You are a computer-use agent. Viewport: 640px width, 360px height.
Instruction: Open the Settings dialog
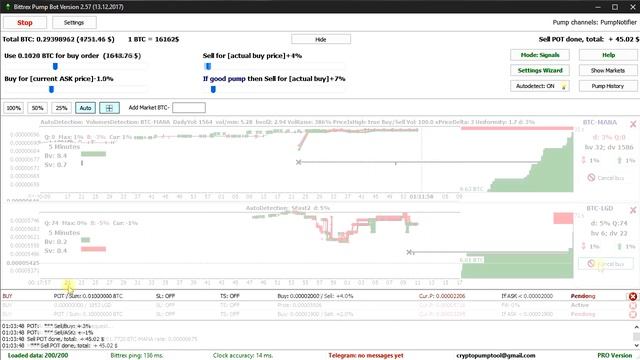coord(74,23)
